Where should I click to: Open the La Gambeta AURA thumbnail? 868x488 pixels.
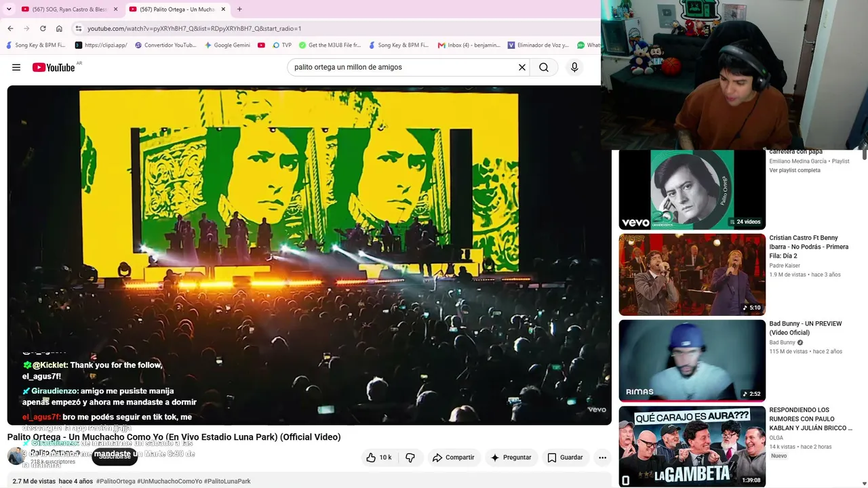[692, 446]
